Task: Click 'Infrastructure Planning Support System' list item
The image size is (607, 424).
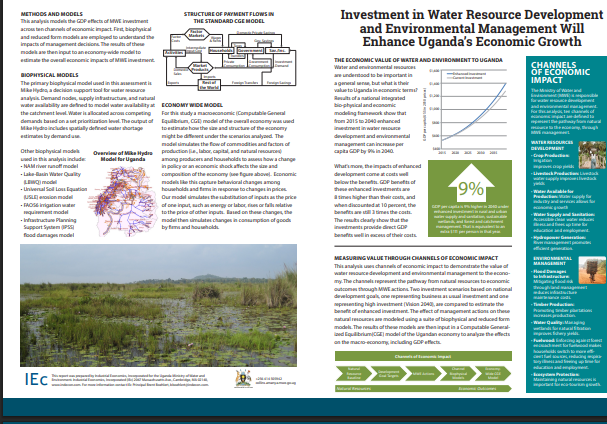Action: click(x=49, y=228)
